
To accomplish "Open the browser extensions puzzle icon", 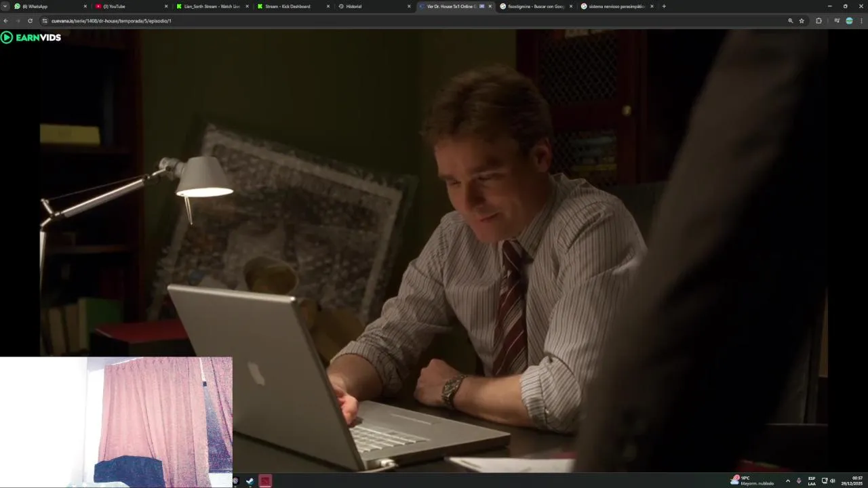I will 818,21.
